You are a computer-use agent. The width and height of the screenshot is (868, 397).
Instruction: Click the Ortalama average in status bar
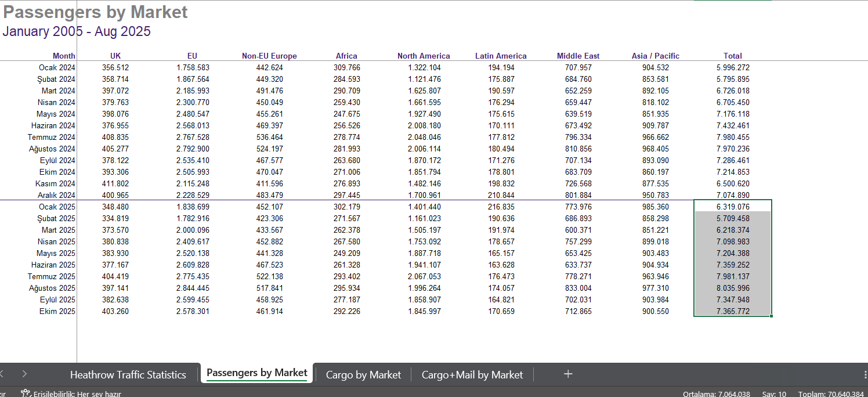pos(715,394)
